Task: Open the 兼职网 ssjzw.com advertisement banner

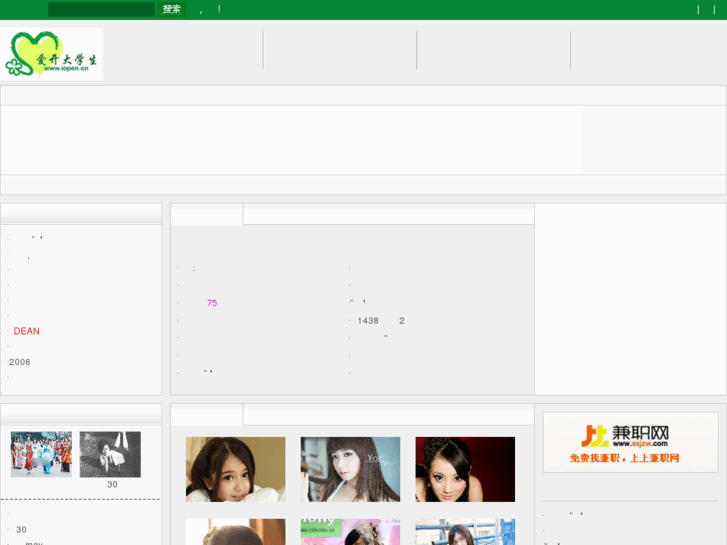Action: [x=630, y=442]
